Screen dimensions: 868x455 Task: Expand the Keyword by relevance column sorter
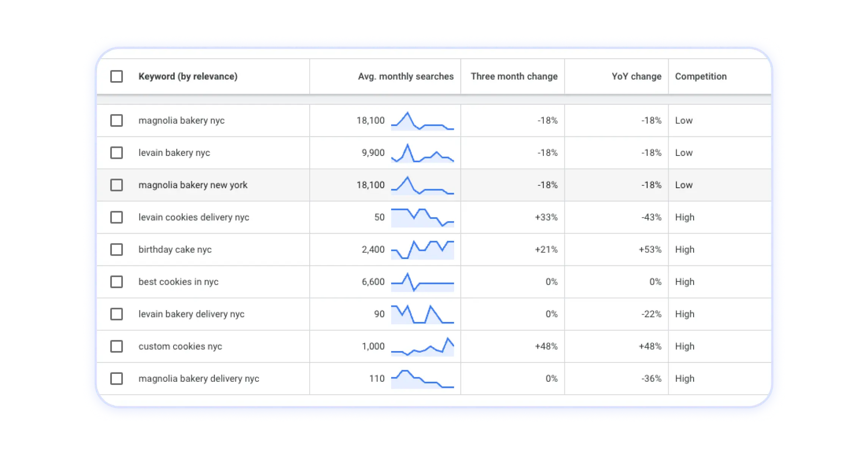(187, 77)
